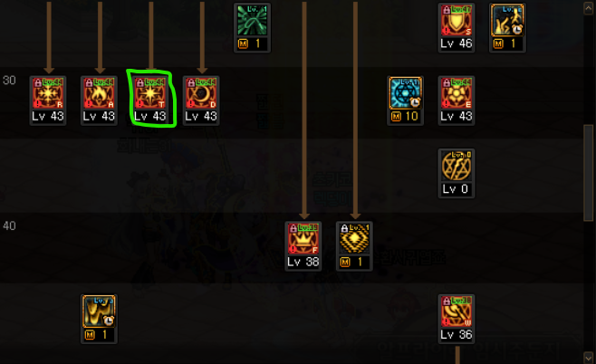The width and height of the screenshot is (596, 364).
Task: Select the axe skill icon Lv 36
Action: click(457, 312)
